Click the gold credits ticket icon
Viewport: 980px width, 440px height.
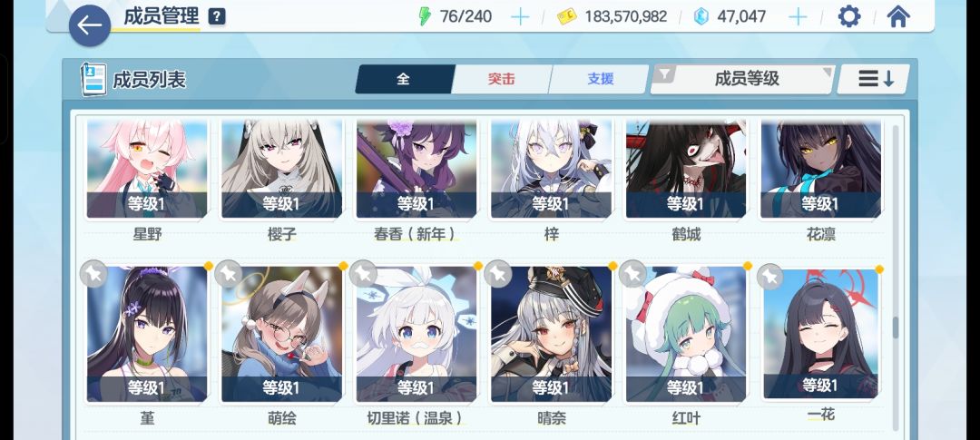click(x=566, y=17)
